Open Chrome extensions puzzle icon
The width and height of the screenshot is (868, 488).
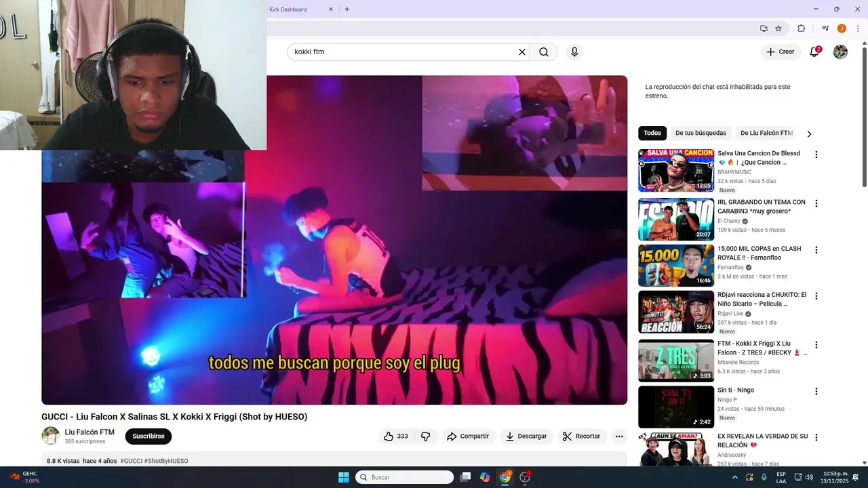[x=802, y=28]
